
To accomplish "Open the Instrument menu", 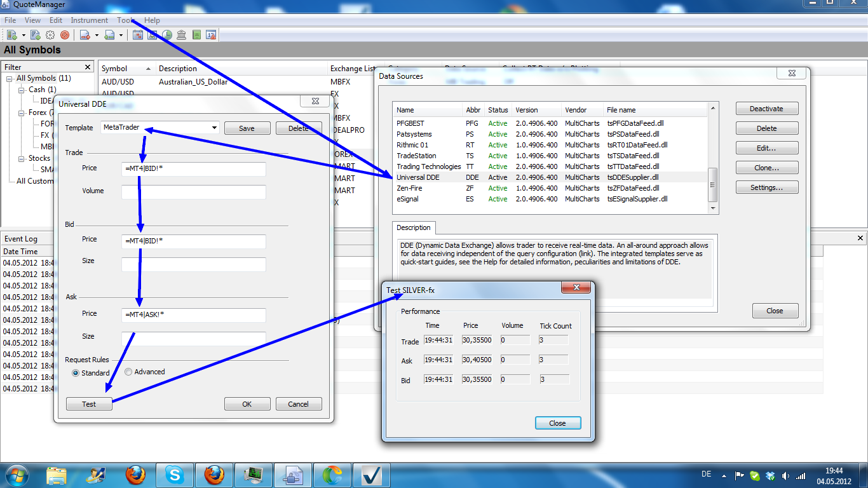I will pyautogui.click(x=90, y=20).
